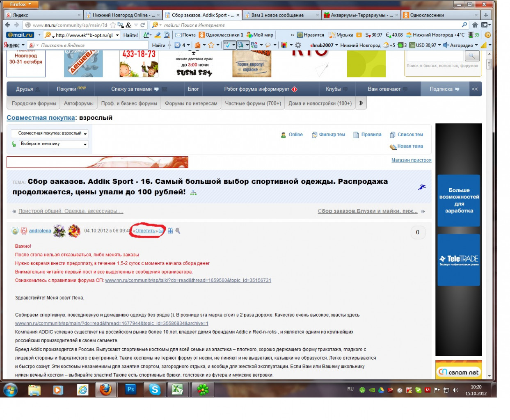Open Мой мир from the toolbar
Screen dimensions: 510x420
(x=260, y=35)
